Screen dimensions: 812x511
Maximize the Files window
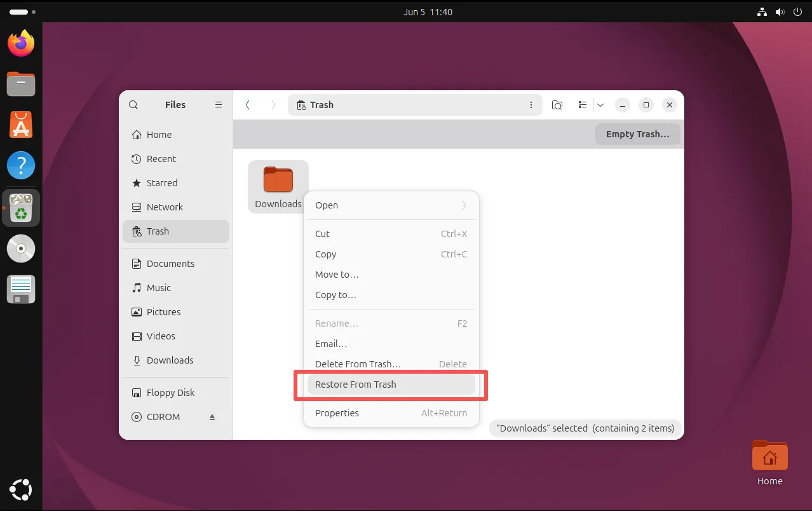point(646,105)
